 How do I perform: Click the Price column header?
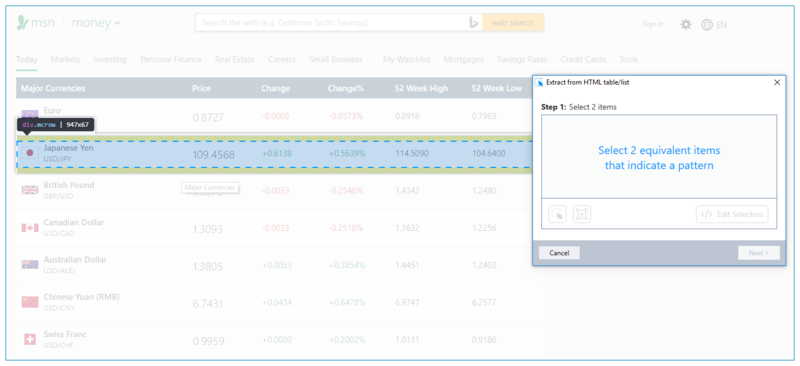click(202, 88)
